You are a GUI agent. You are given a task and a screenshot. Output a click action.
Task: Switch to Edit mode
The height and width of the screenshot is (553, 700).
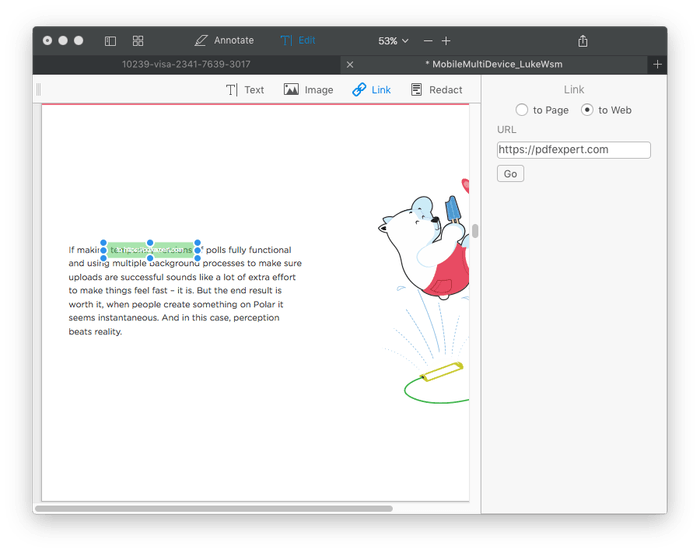click(x=298, y=41)
